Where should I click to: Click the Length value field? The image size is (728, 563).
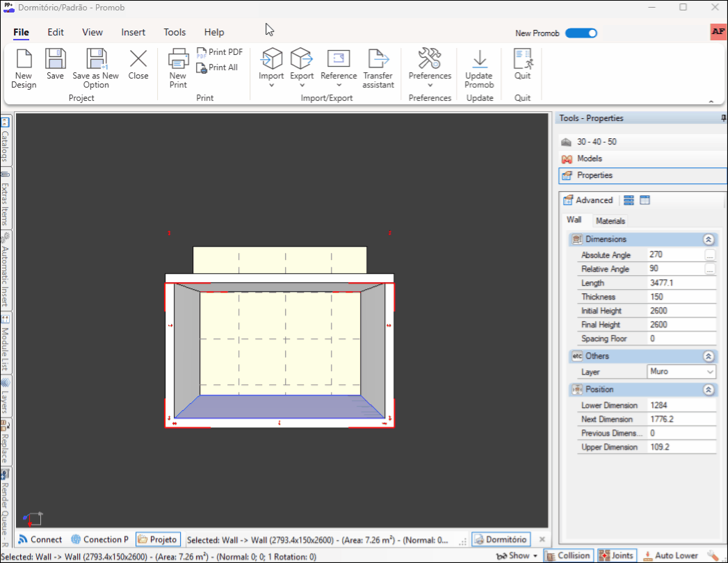click(x=680, y=283)
